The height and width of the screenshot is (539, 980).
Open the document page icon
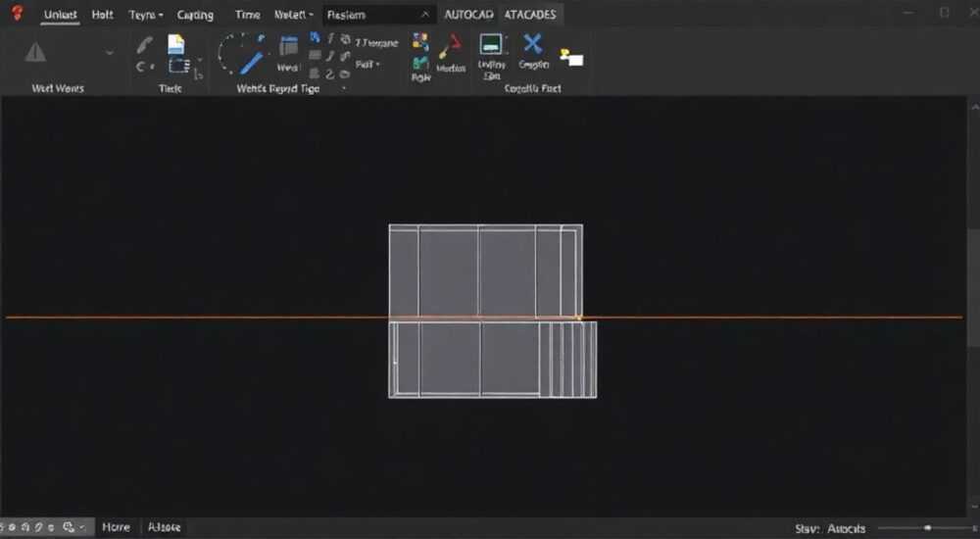click(175, 44)
